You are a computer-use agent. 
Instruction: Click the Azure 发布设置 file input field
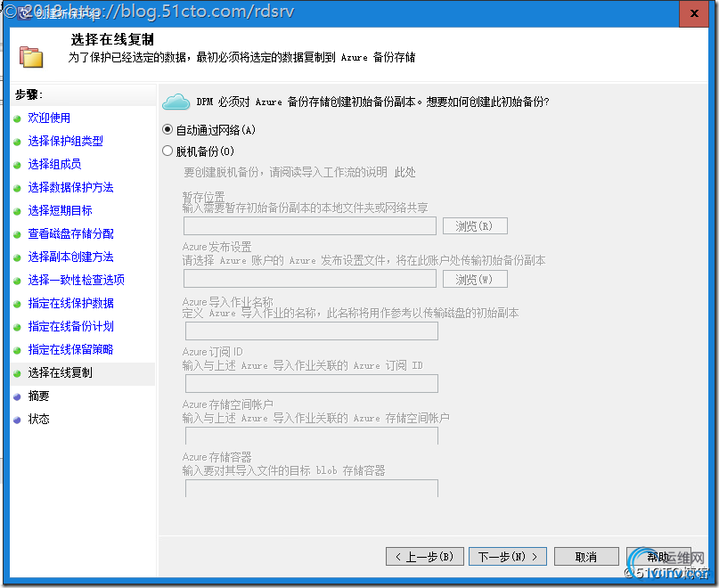(309, 279)
